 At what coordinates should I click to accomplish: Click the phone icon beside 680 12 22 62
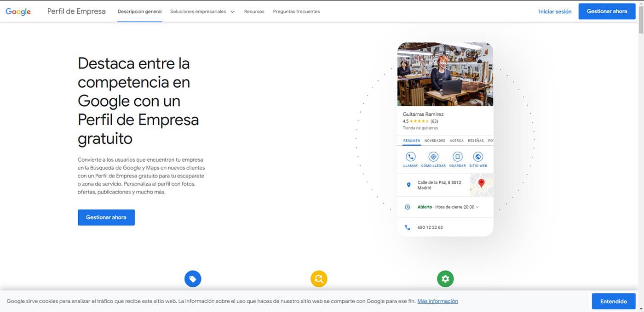coord(408,227)
